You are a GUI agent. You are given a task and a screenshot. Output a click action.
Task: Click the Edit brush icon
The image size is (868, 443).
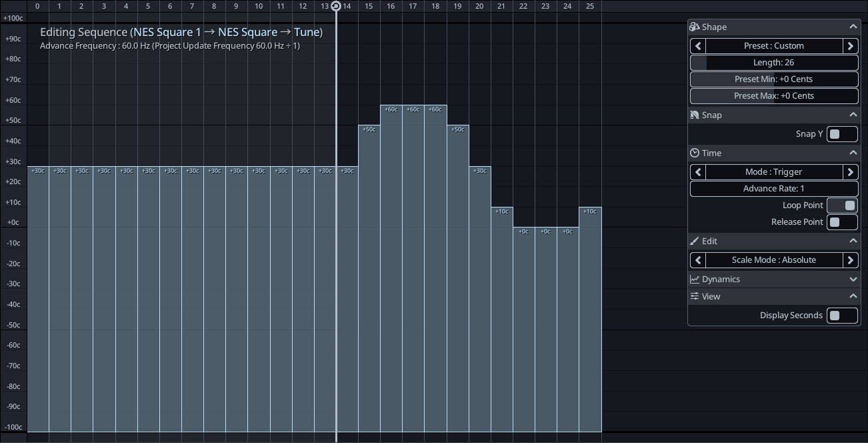point(695,241)
